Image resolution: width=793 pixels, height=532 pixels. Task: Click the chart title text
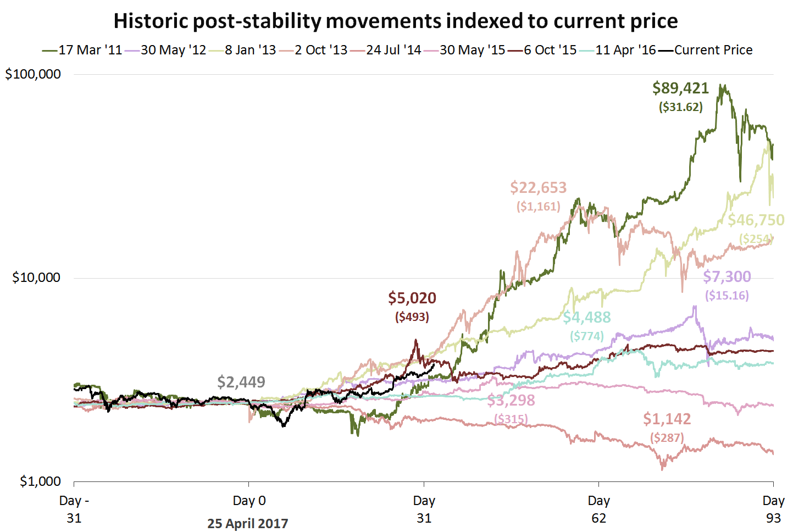pyautogui.click(x=396, y=21)
